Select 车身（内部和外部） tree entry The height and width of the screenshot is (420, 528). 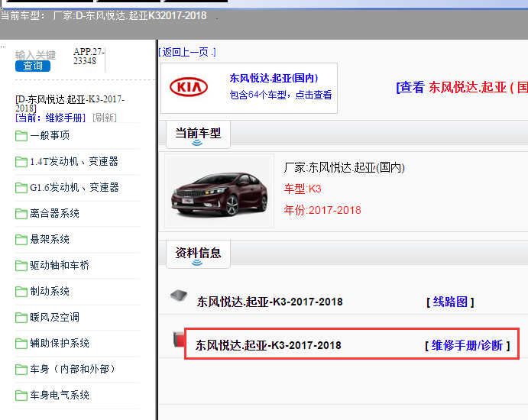click(x=73, y=369)
